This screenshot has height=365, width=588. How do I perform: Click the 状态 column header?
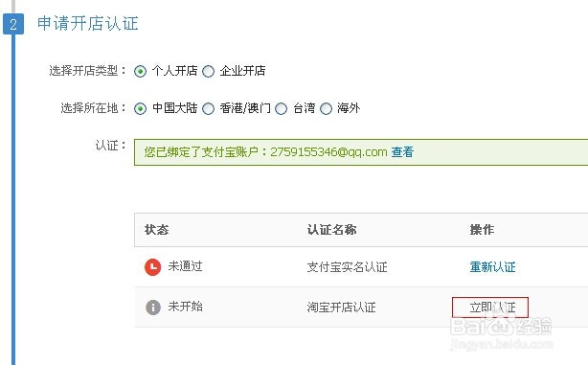(x=157, y=230)
